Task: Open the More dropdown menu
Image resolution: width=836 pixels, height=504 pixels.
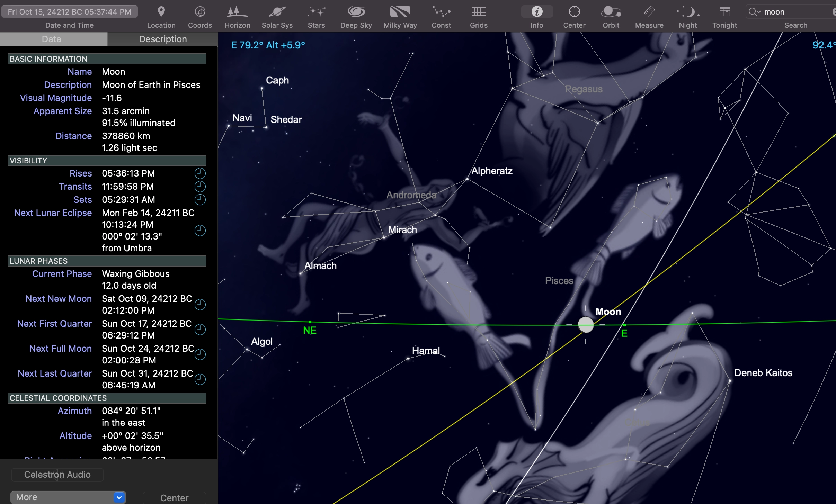Action: click(x=68, y=497)
